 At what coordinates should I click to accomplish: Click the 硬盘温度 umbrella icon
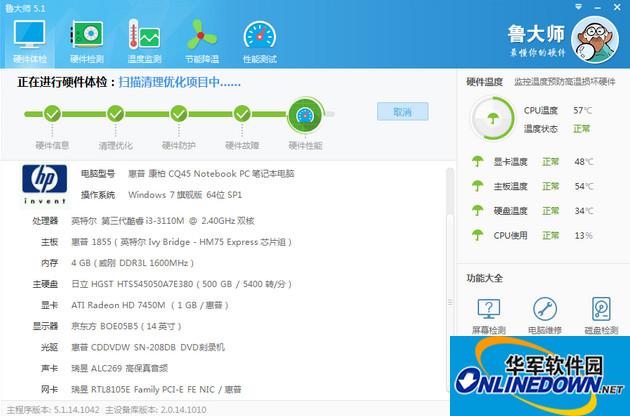pyautogui.click(x=477, y=210)
